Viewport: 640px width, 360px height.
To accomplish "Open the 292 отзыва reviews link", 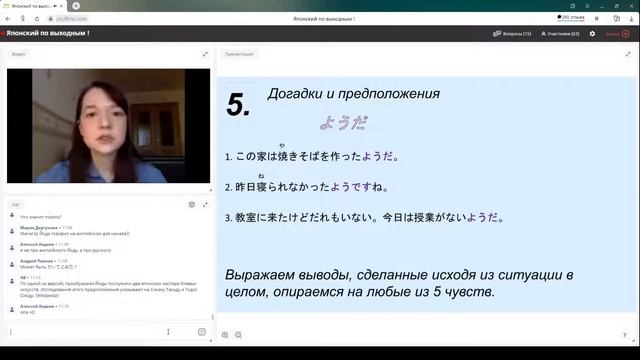I will (x=571, y=18).
